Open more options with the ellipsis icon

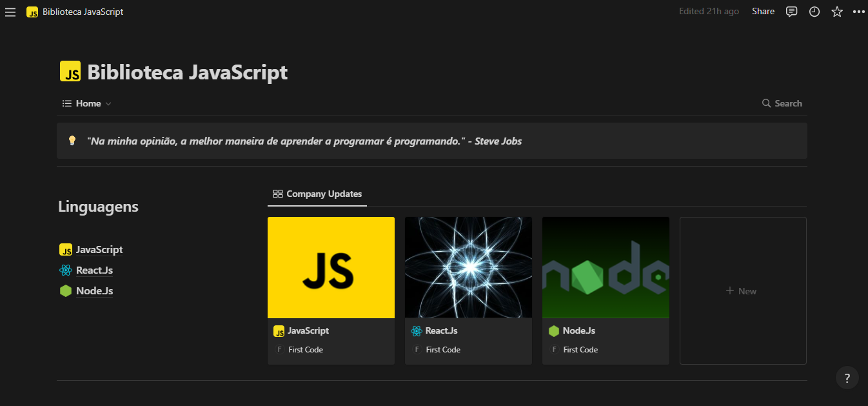(x=858, y=11)
